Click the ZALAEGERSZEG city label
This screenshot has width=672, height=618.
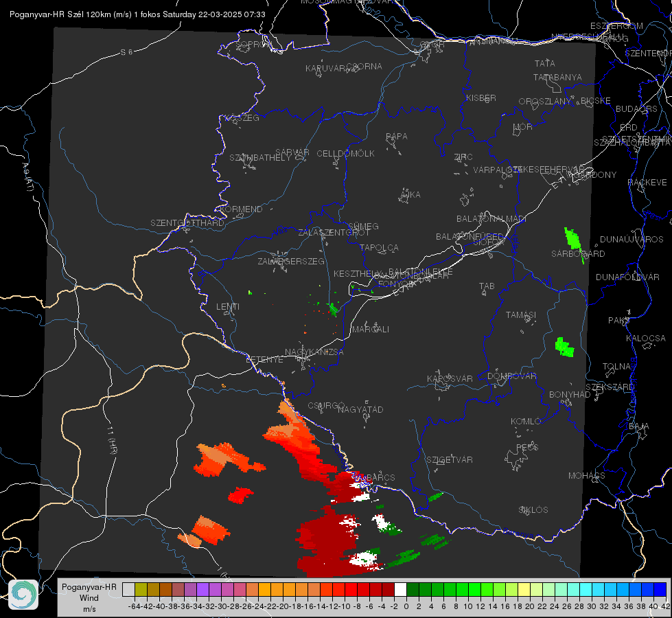291,261
